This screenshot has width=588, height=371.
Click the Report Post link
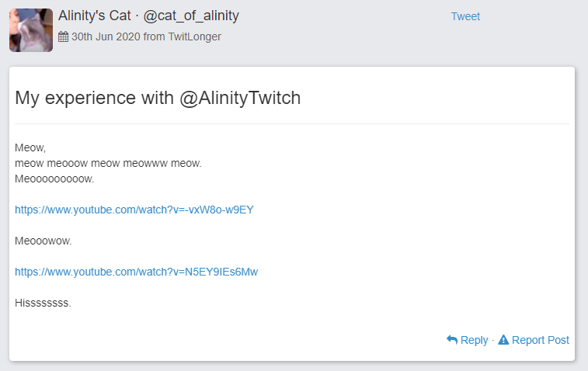[x=541, y=340]
